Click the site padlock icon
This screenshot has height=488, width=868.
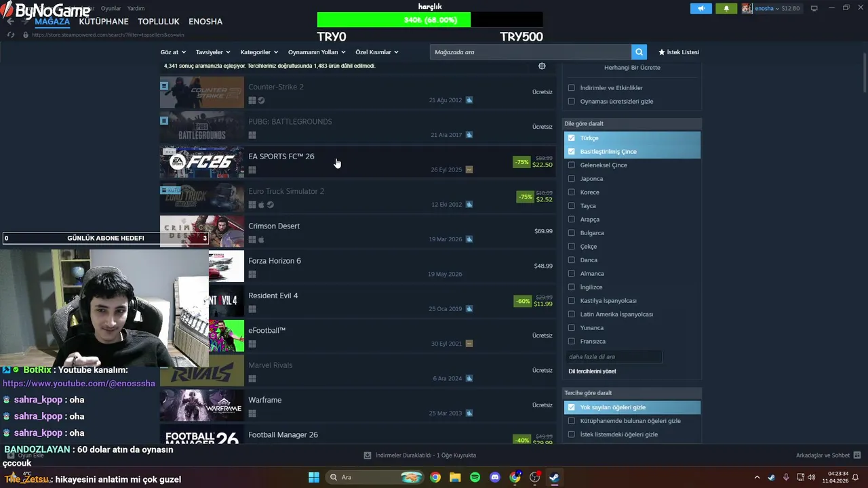(x=26, y=35)
